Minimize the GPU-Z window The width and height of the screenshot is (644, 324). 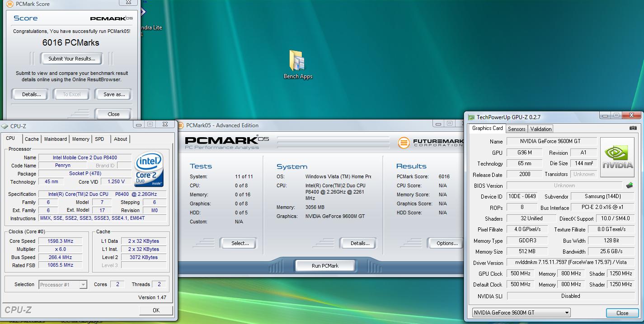605,116
